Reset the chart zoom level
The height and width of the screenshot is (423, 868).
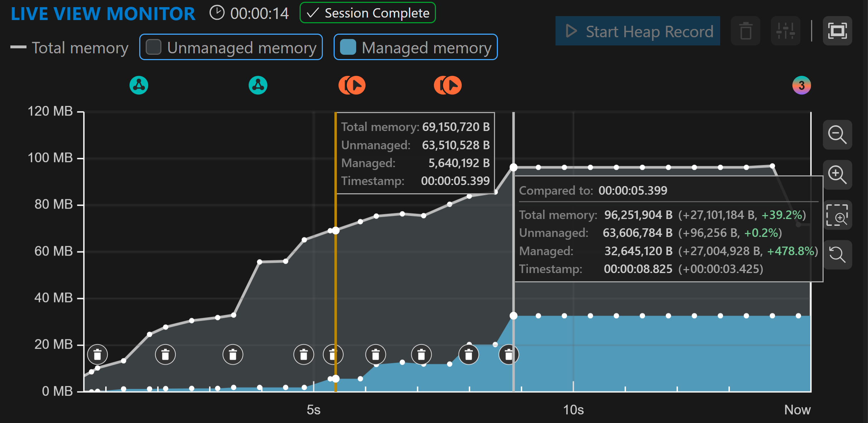point(838,255)
